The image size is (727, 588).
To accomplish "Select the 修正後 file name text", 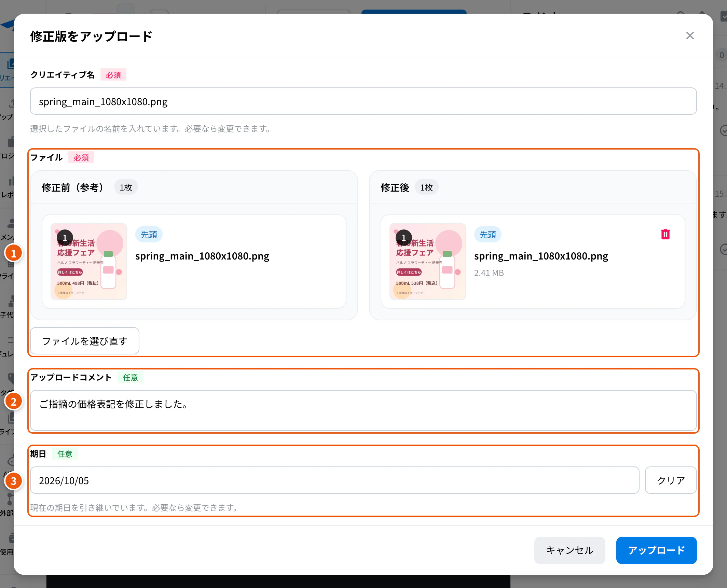I will (541, 256).
